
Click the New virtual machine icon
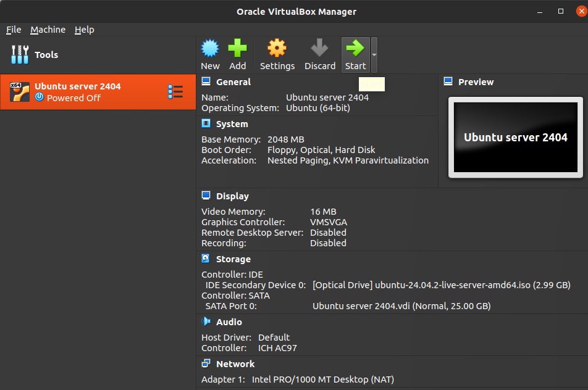pos(210,49)
